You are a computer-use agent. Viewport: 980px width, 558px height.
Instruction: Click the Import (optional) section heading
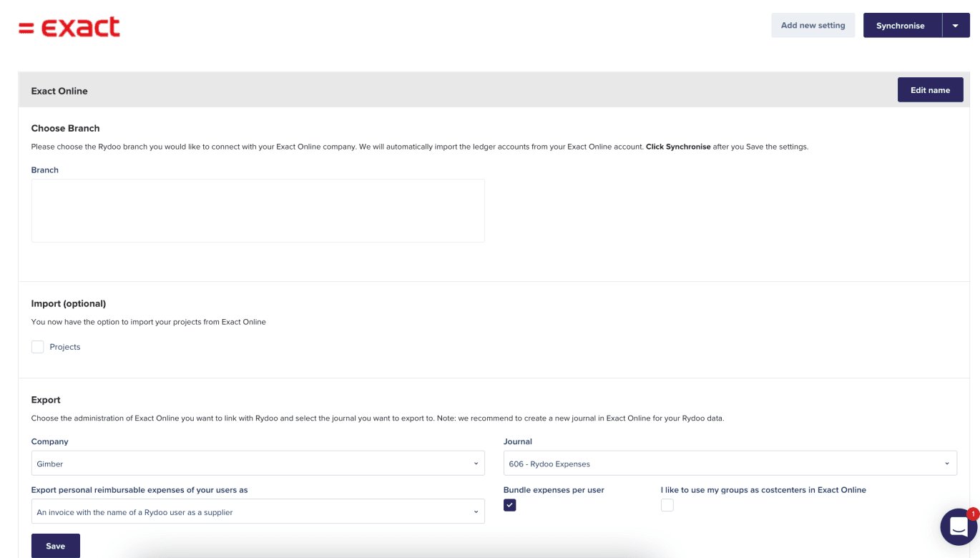[68, 303]
